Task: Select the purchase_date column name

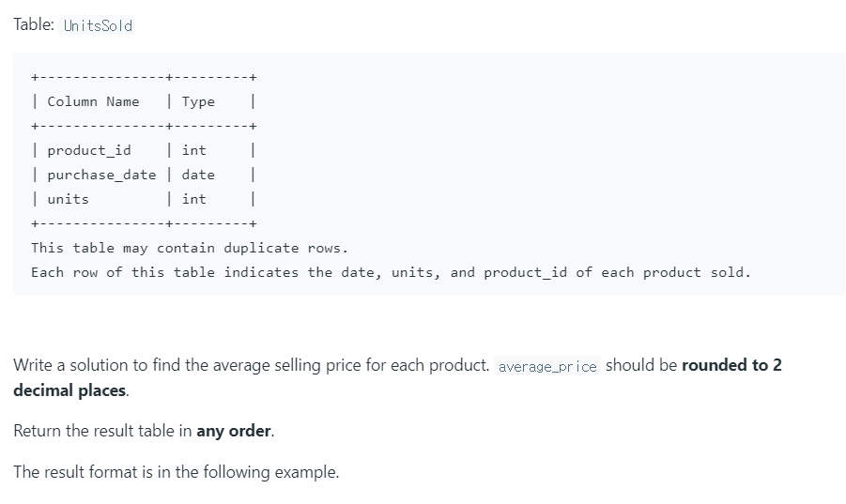Action: (101, 175)
